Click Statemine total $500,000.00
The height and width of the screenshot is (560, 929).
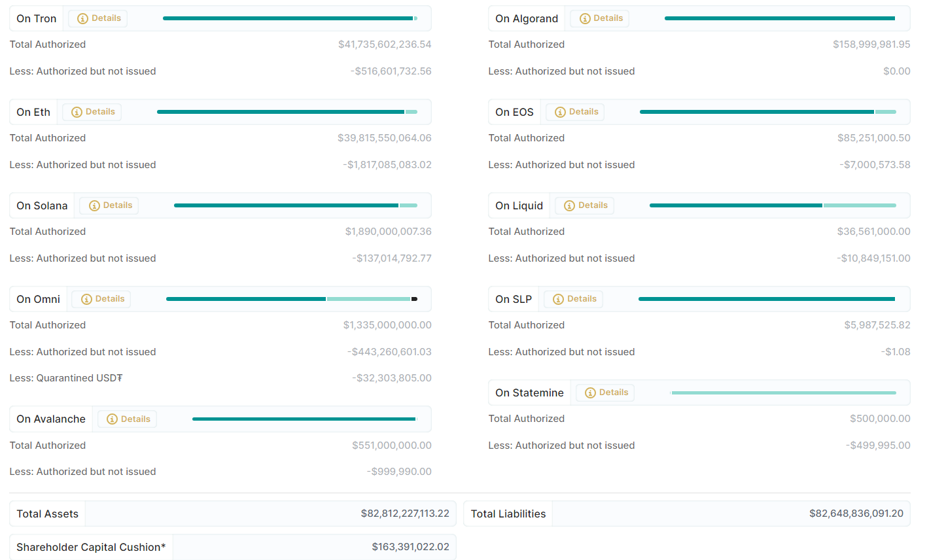coord(880,419)
